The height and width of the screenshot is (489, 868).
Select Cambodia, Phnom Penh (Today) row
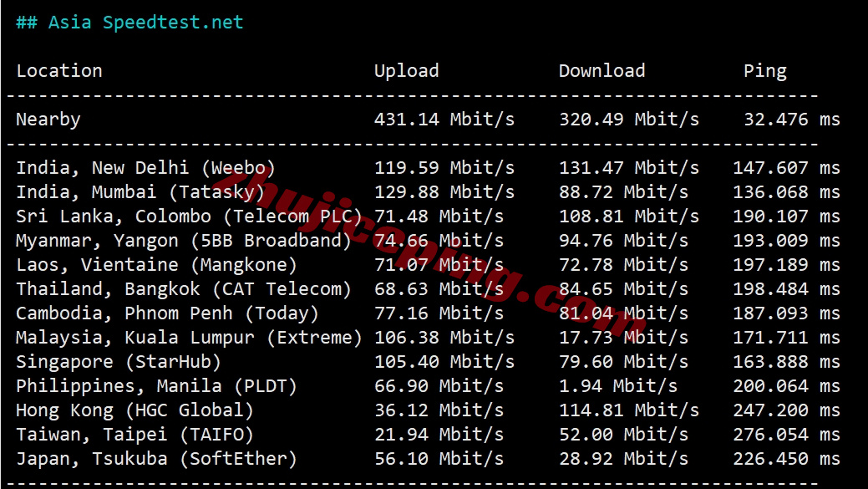tap(167, 313)
